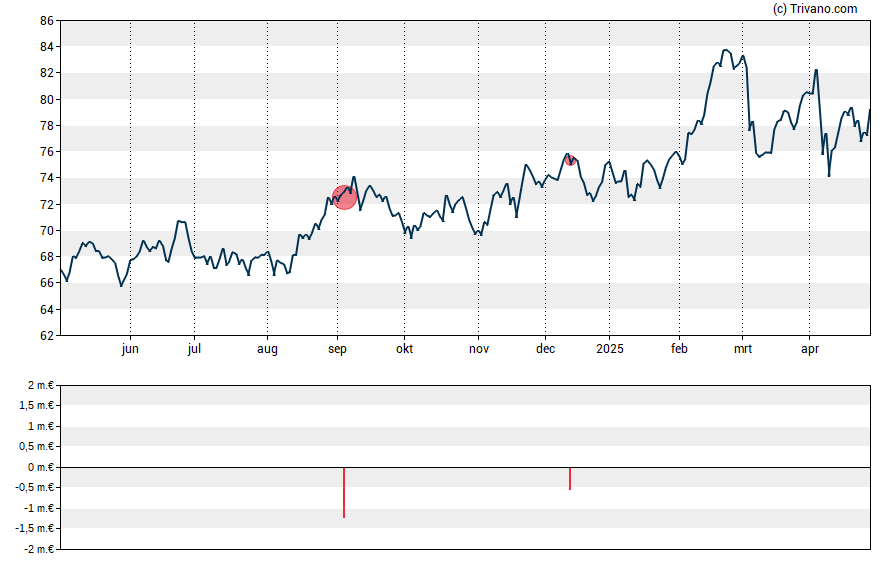Click the '-1 m.€' axis label
This screenshot has width=888, height=565.
(39, 508)
